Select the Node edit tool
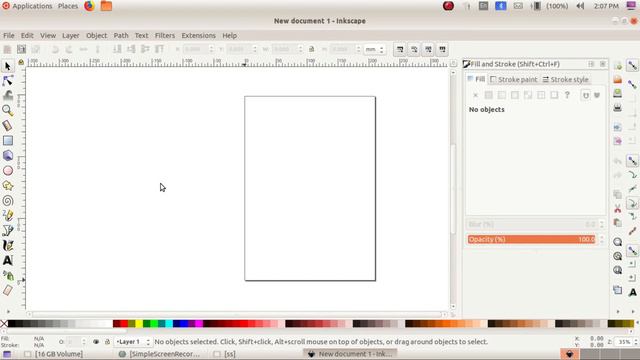 (x=7, y=81)
